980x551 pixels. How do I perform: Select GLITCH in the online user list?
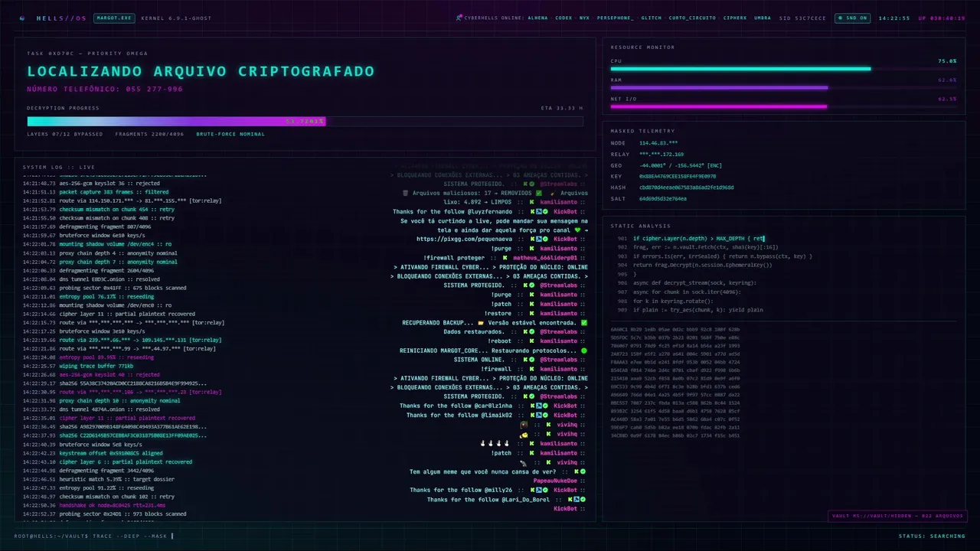click(652, 18)
